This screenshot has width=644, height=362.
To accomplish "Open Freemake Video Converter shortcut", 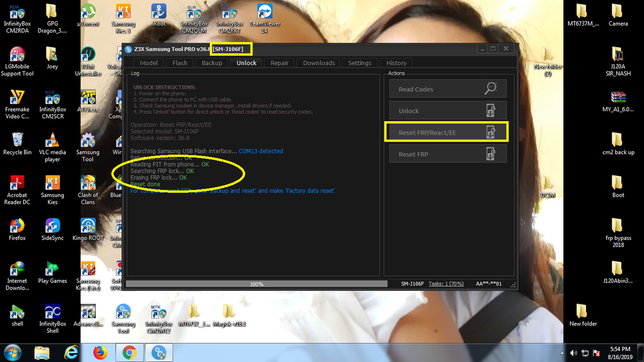I will 17,105.
